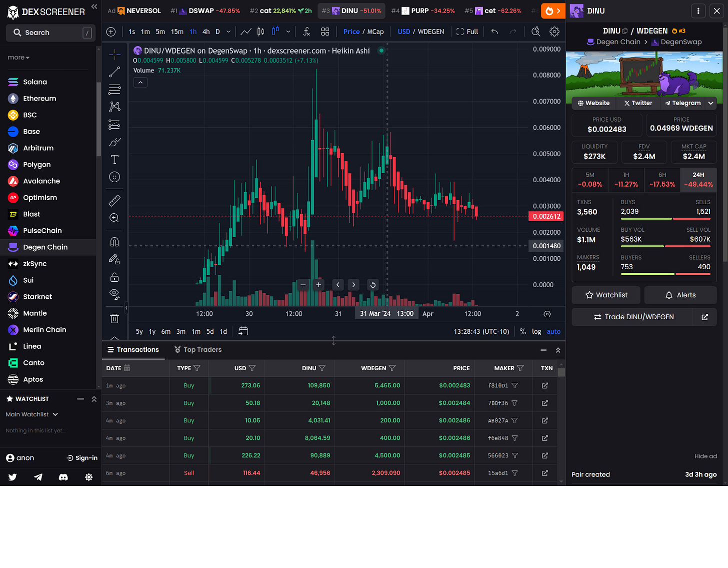Screen dimensions: 728x568
Task: Choose the candlestick chart style
Action: pyautogui.click(x=260, y=32)
